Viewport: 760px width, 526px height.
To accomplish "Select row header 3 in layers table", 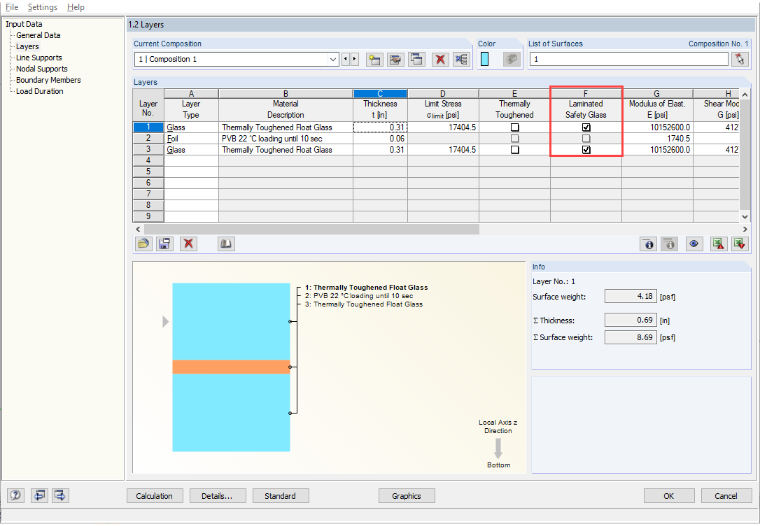I will tap(148, 149).
